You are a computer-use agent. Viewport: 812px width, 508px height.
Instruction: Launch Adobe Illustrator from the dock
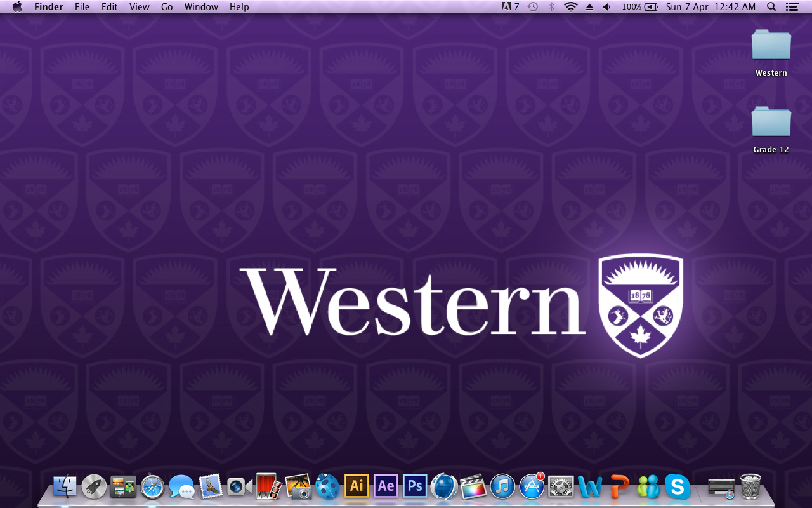(357, 486)
